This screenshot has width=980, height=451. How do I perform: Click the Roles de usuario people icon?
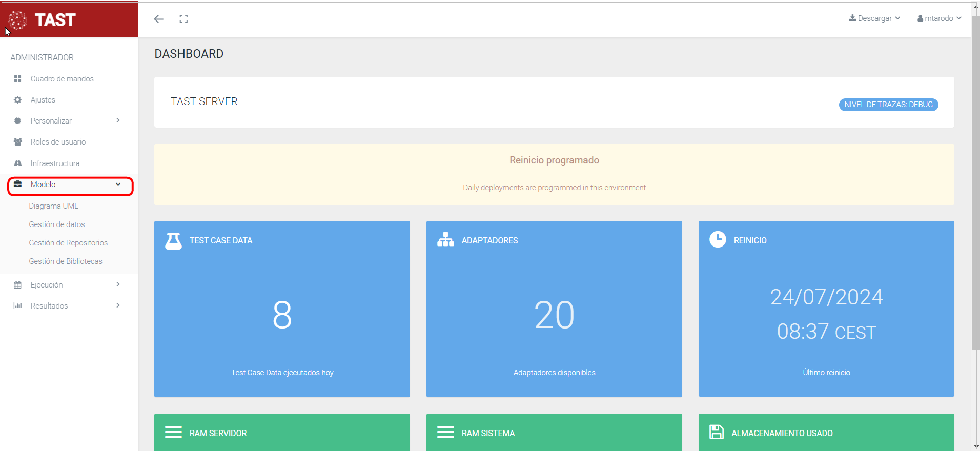pyautogui.click(x=18, y=142)
